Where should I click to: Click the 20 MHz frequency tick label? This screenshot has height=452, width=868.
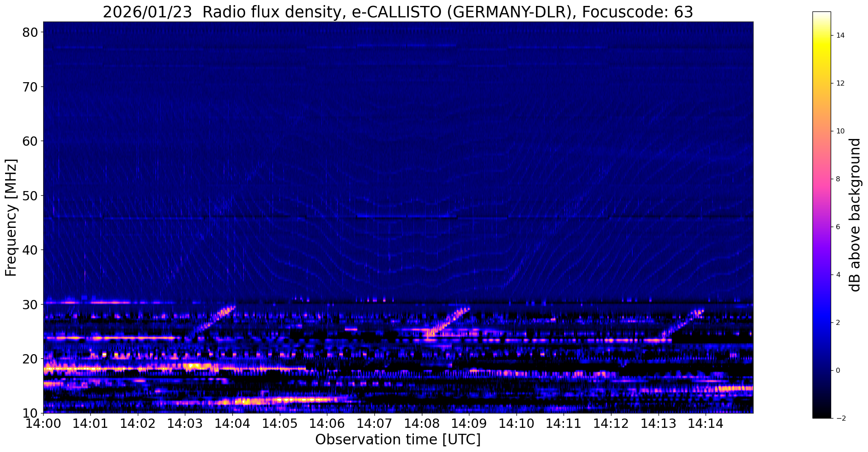click(31, 359)
